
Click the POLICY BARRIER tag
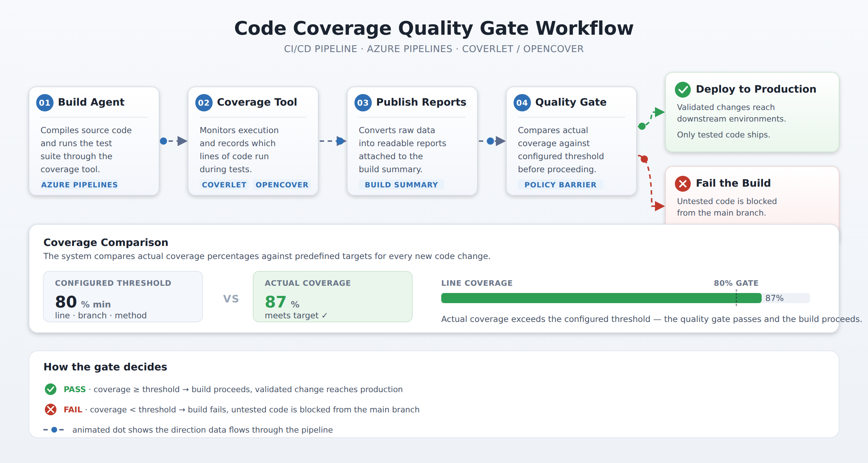pyautogui.click(x=561, y=185)
